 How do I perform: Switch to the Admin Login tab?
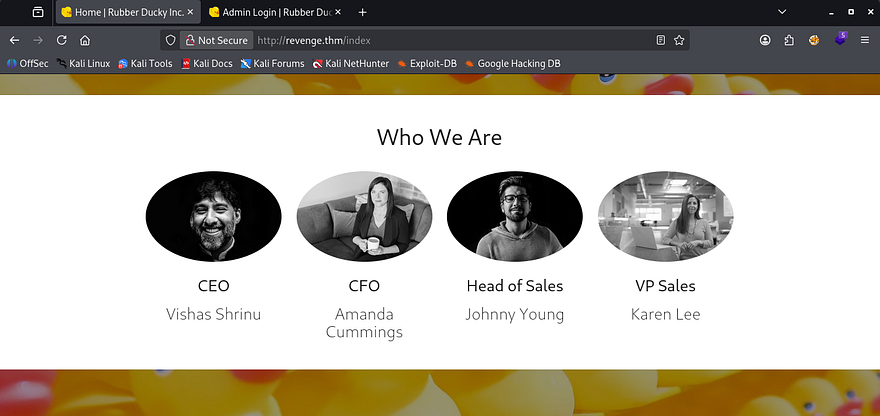[270, 12]
